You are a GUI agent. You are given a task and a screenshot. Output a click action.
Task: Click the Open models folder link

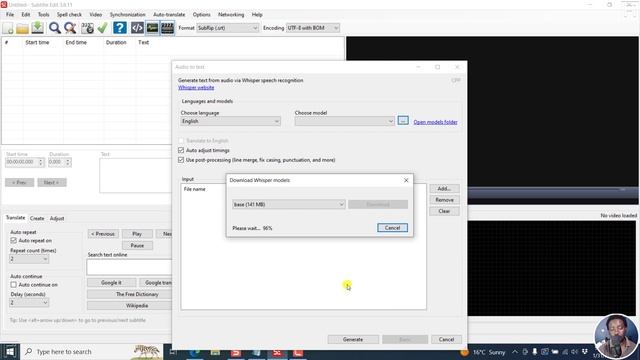point(435,122)
